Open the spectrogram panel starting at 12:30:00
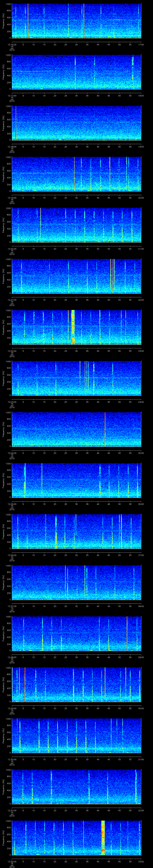The image size is (153, 868). point(76,736)
